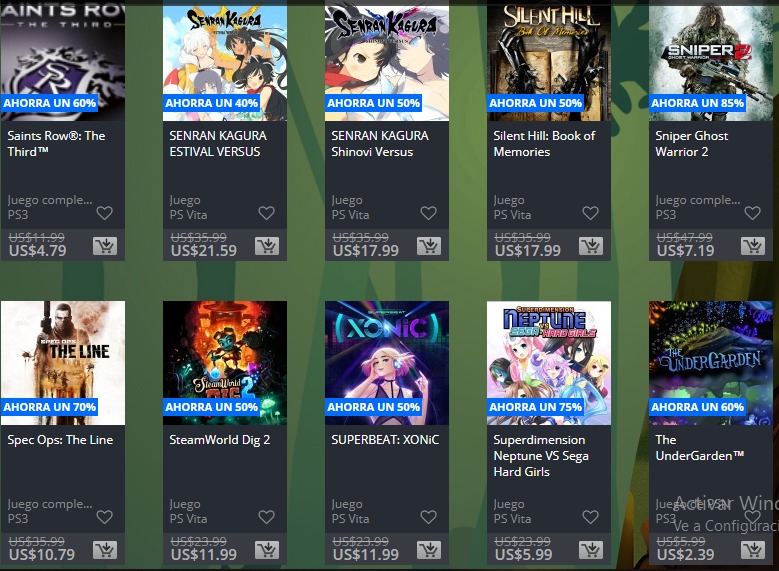The width and height of the screenshot is (779, 571).
Task: Add SteamWorld Dig 2 to cart
Action: point(267,550)
